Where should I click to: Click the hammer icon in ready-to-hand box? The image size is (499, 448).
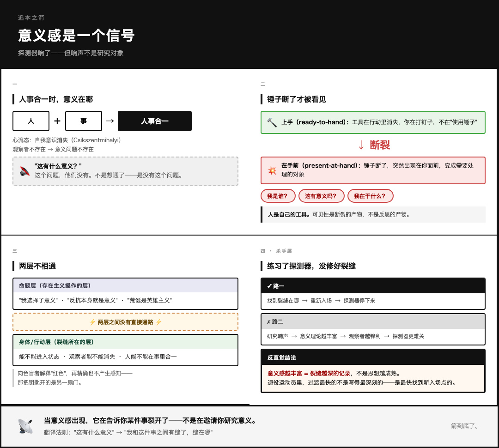click(272, 122)
